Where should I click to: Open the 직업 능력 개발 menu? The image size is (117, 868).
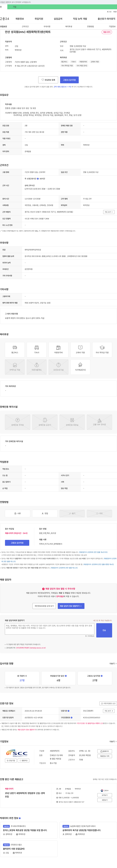coord(80,19)
